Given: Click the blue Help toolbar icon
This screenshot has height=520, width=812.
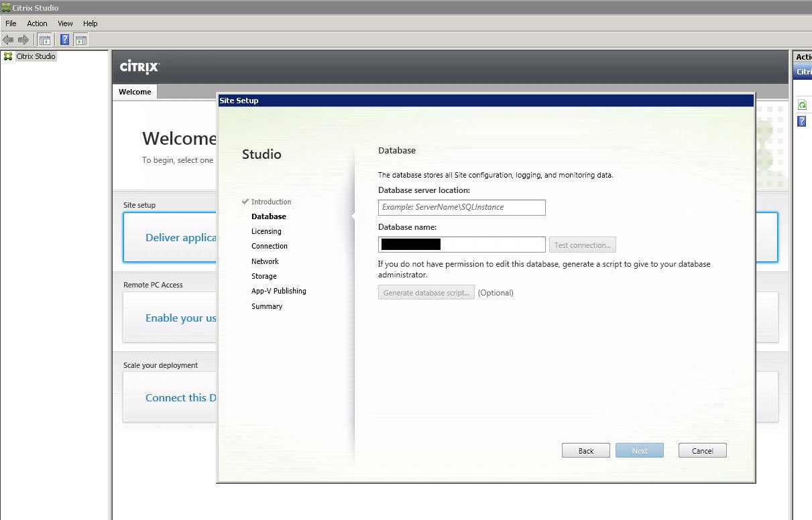Looking at the screenshot, I should tap(64, 40).
